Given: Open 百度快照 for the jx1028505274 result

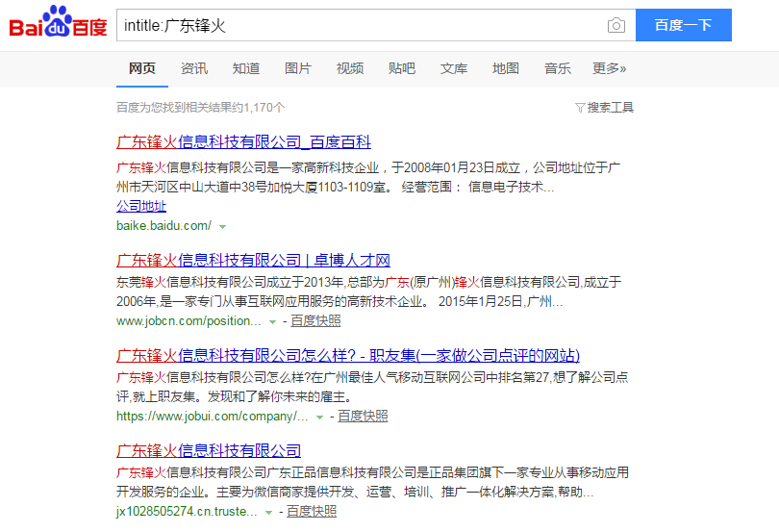Looking at the screenshot, I should pyautogui.click(x=312, y=512).
